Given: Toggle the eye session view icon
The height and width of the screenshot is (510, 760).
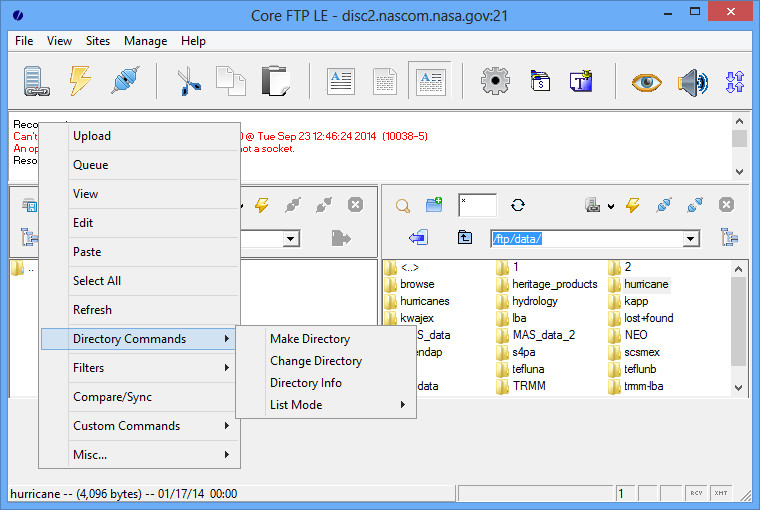Looking at the screenshot, I should tap(646, 82).
